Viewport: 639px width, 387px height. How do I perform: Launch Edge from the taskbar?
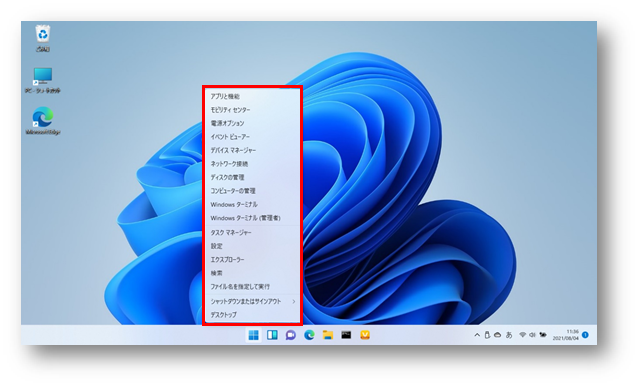tap(309, 335)
